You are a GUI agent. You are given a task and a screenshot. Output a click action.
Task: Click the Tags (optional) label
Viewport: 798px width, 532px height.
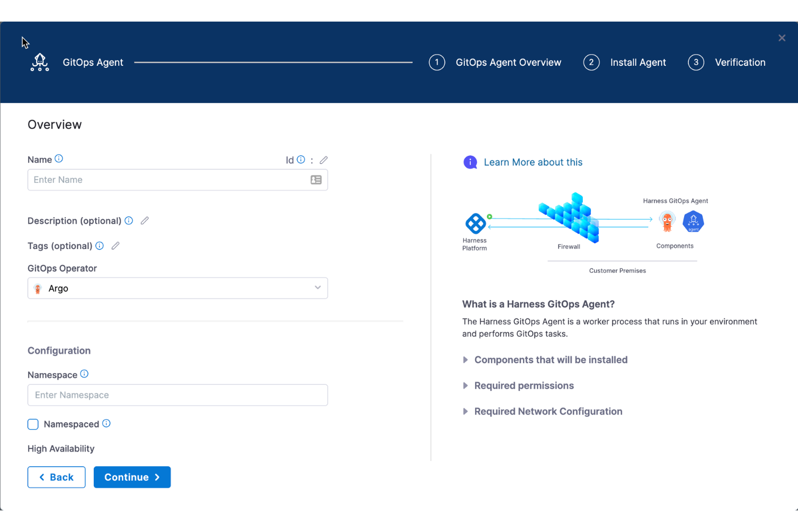click(60, 246)
